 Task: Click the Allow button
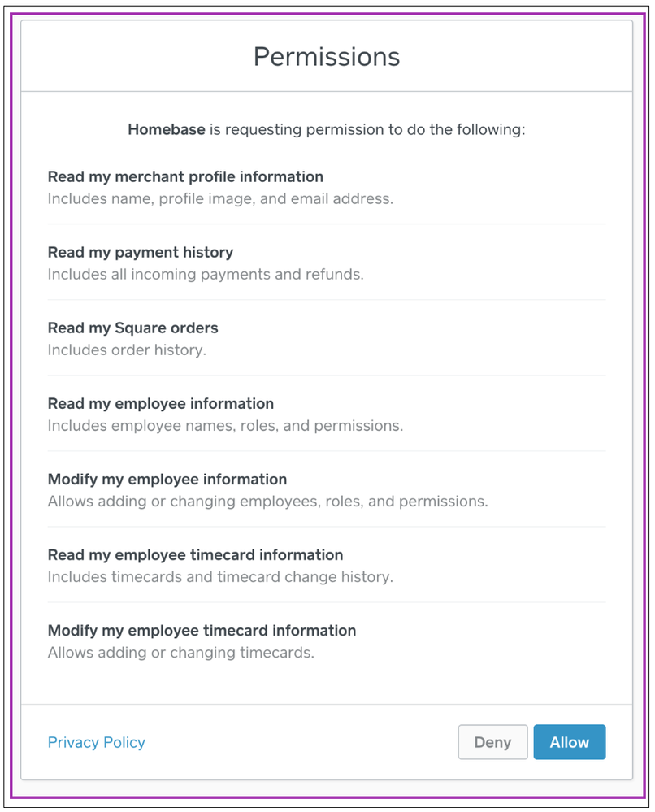coord(569,742)
